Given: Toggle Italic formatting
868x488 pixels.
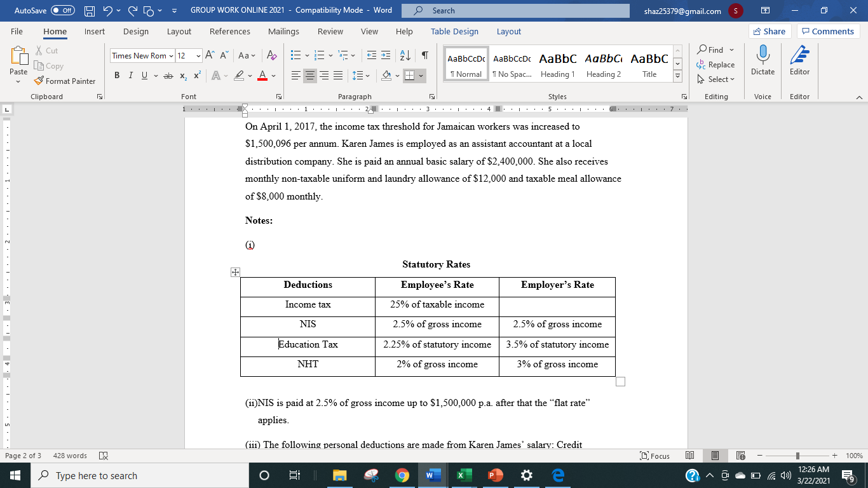Looking at the screenshot, I should [x=131, y=76].
